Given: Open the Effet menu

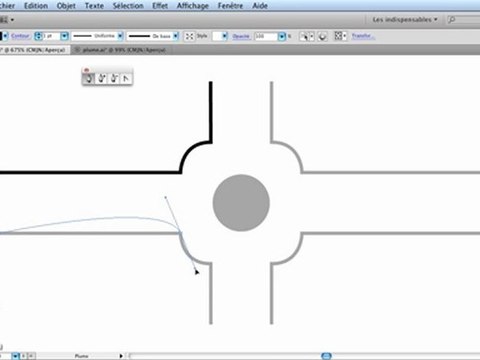Looking at the screenshot, I should click(160, 6).
